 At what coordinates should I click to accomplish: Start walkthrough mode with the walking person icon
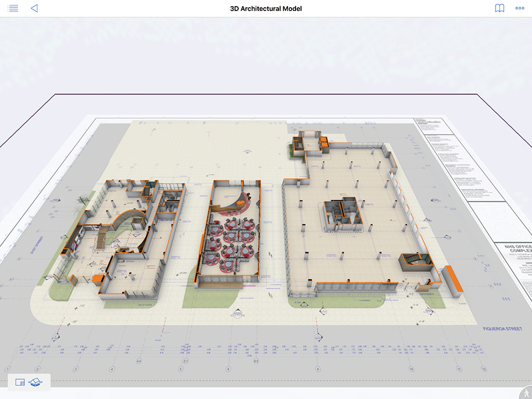(526, 393)
